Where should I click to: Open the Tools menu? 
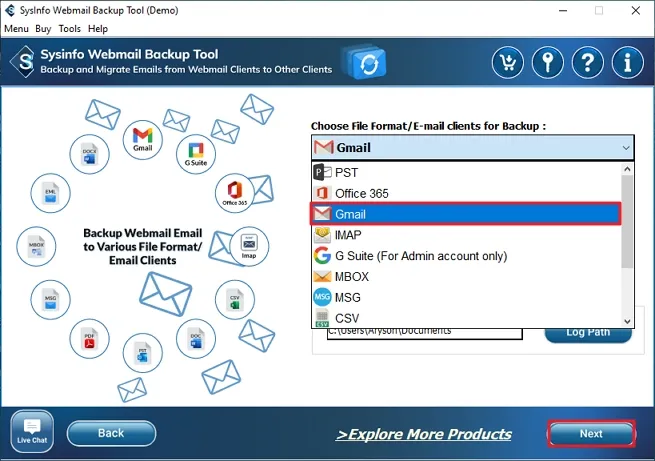tap(69, 29)
